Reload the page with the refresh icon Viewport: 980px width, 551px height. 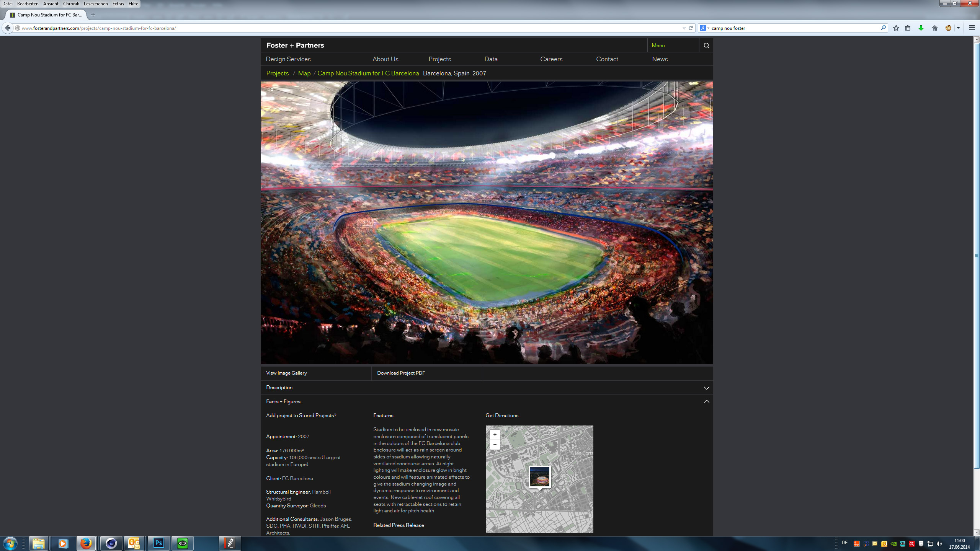(x=691, y=28)
